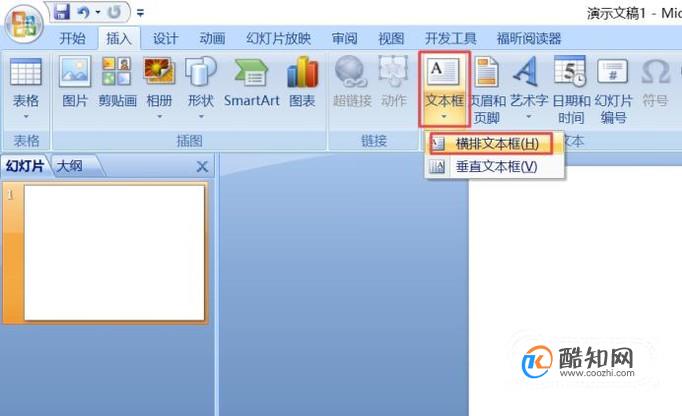Click the 文本框 text box icon

pyautogui.click(x=444, y=72)
